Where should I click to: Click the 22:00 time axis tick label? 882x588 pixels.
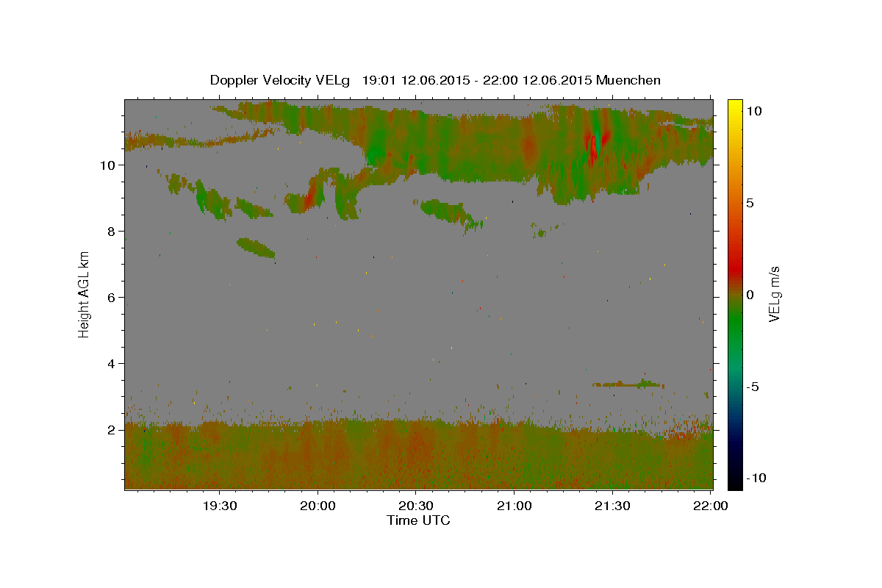click(x=710, y=506)
